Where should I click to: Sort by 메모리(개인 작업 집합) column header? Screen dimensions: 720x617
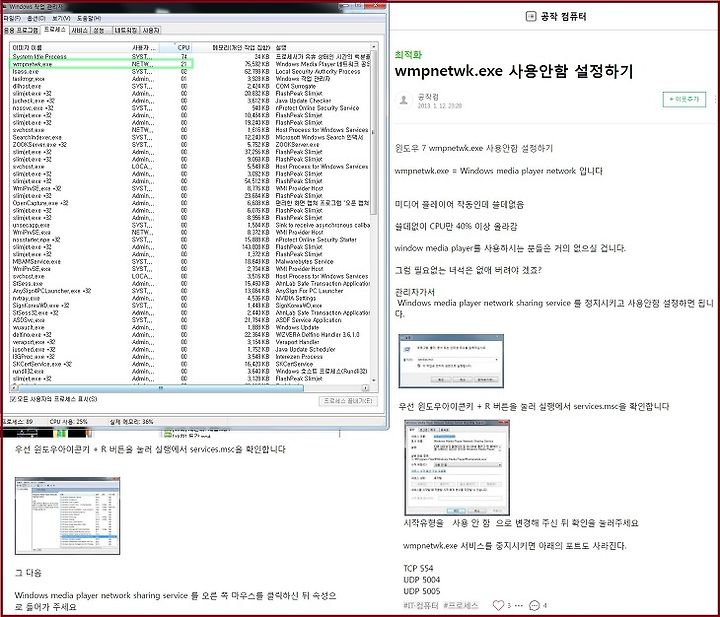(232, 47)
